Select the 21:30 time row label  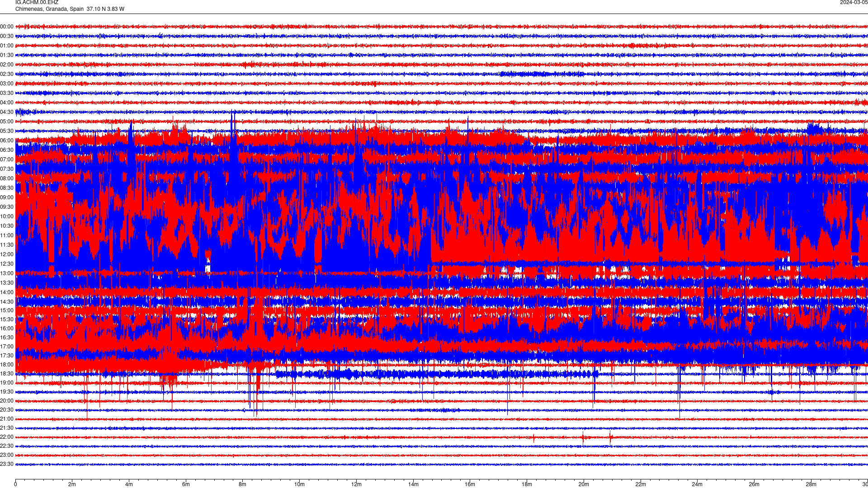click(x=7, y=428)
